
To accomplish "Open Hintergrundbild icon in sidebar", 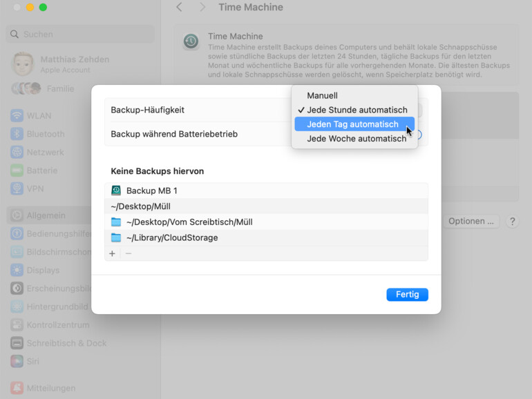I will coord(17,306).
